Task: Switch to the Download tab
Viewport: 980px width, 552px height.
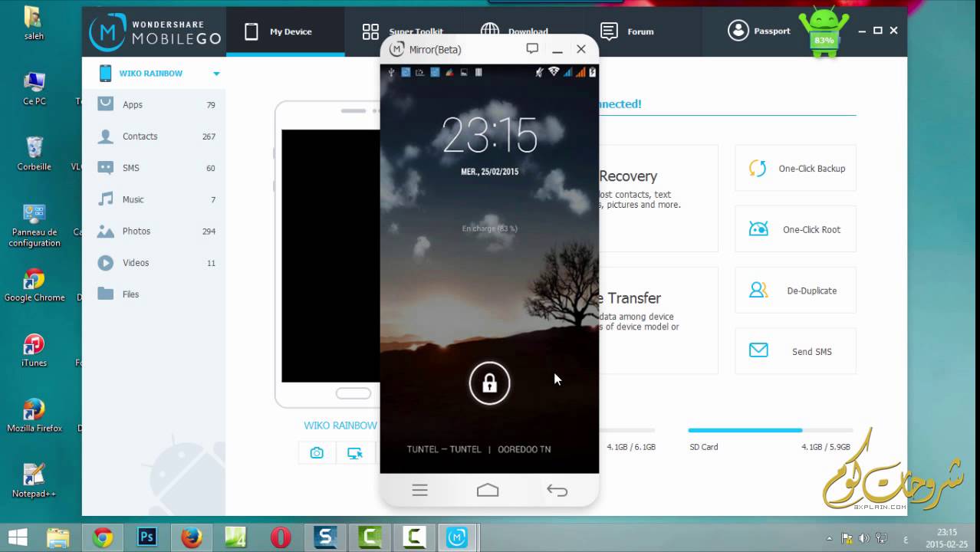Action: (515, 31)
